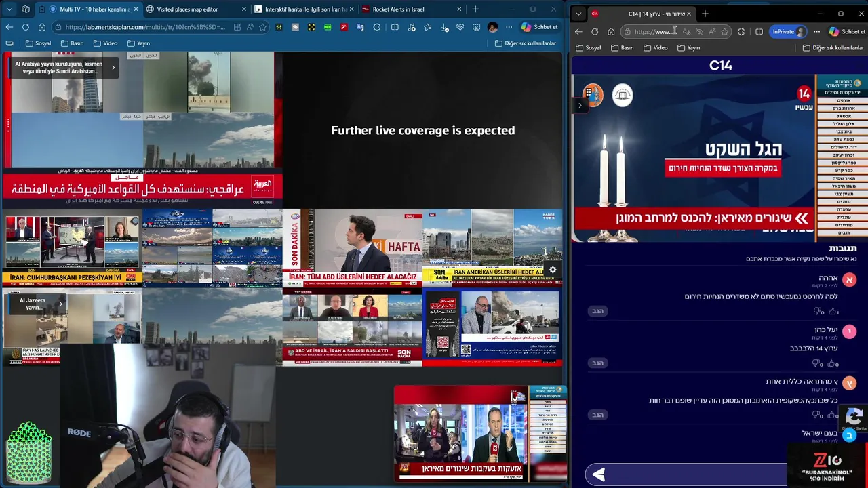Open the Sosyal bookmarks folder in the left browser
Viewport: 868px width, 488px height.
pyautogui.click(x=38, y=43)
